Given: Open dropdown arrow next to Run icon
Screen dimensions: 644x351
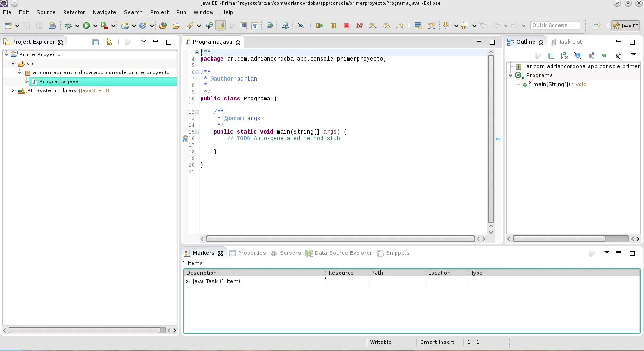Looking at the screenshot, I should click(95, 26).
